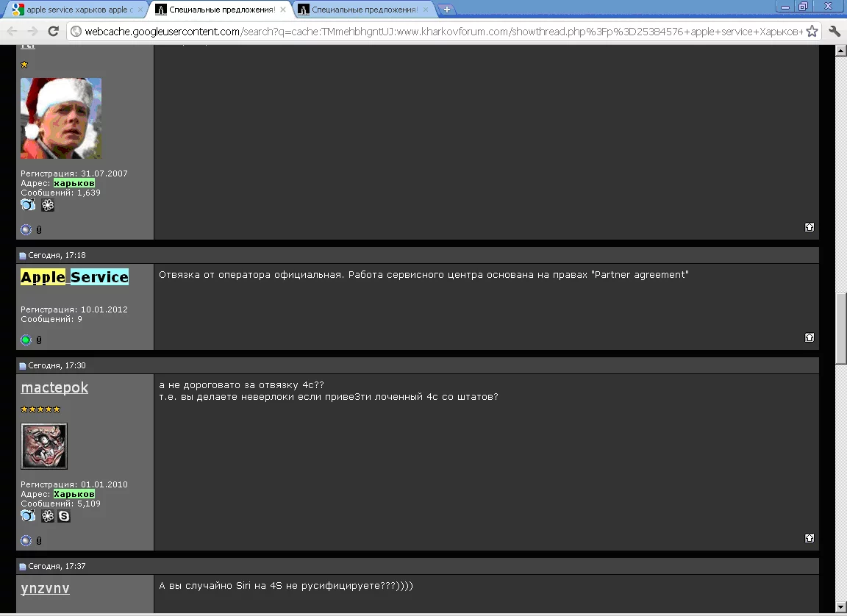
Task: Jump to top from the Apple Service post arrow icon
Action: click(810, 337)
